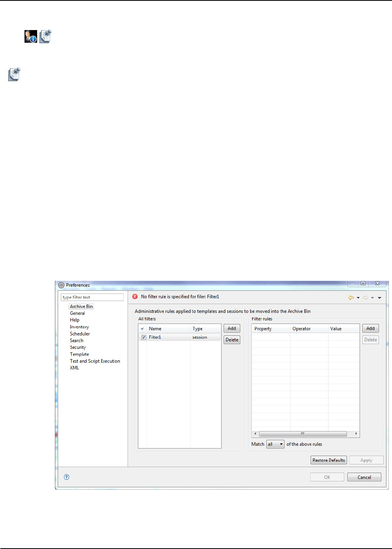Screen dimensions: 392x549
Task: Click the Filter rules horizontal scrollbar thumb
Action: (x=303, y=434)
